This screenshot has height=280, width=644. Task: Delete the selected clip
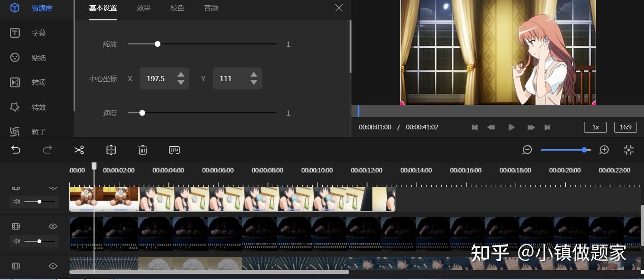(x=142, y=150)
